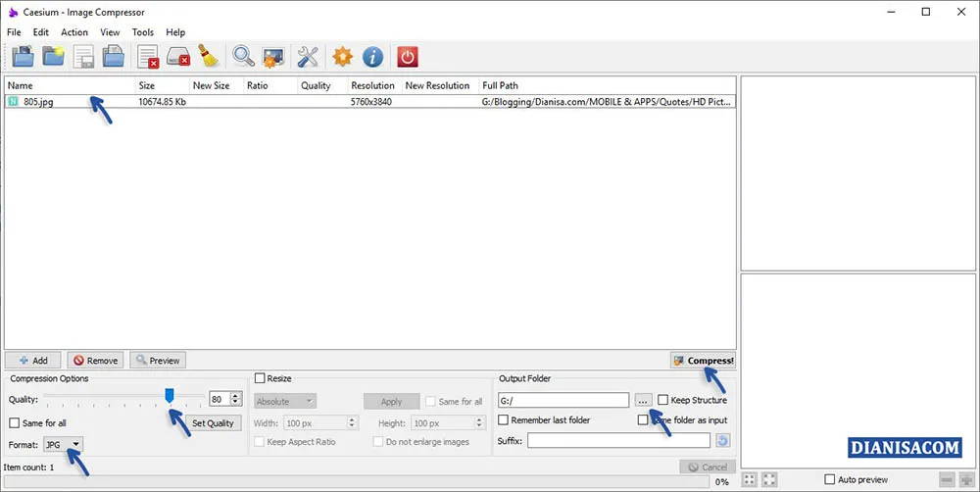Tick the Keep Structure checkbox
This screenshot has height=492, width=980.
[663, 400]
